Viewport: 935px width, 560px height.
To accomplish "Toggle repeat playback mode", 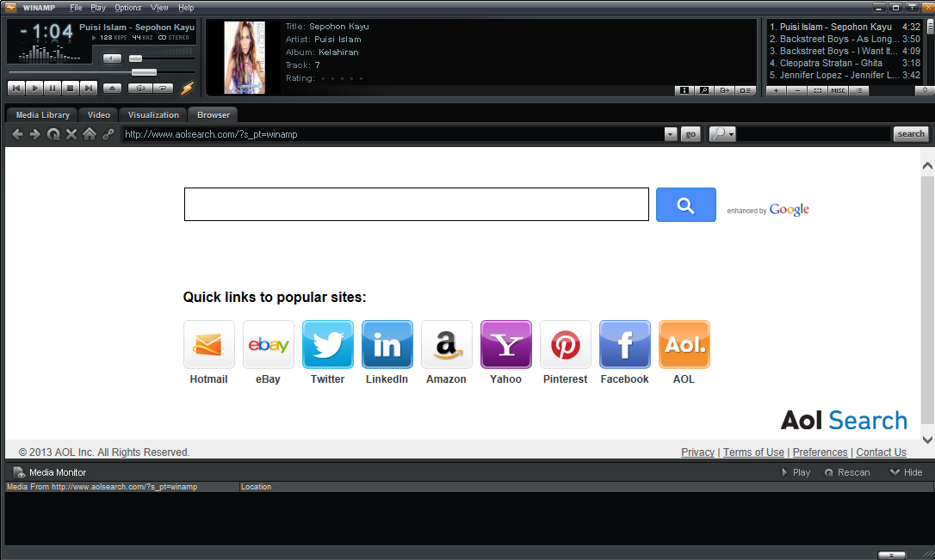I will click(x=163, y=88).
